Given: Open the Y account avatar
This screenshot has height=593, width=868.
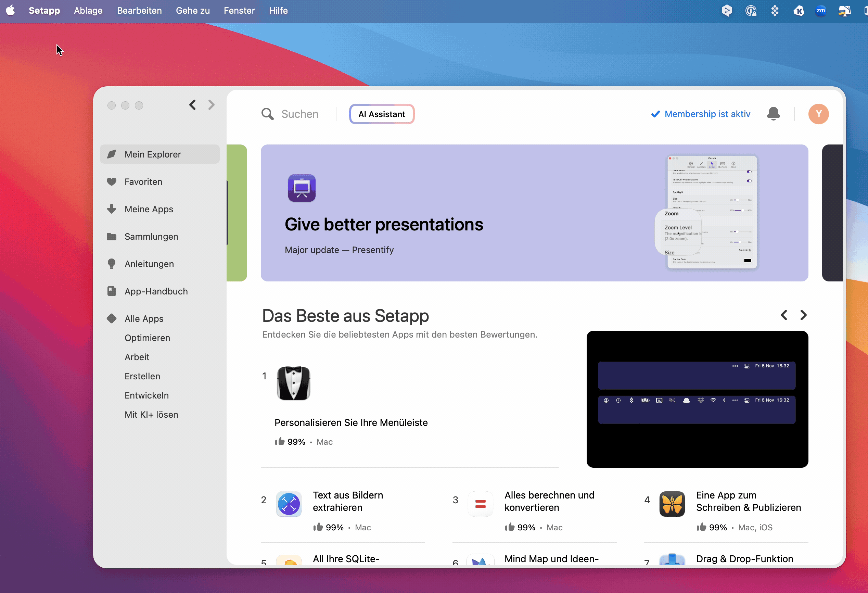Looking at the screenshot, I should (818, 114).
